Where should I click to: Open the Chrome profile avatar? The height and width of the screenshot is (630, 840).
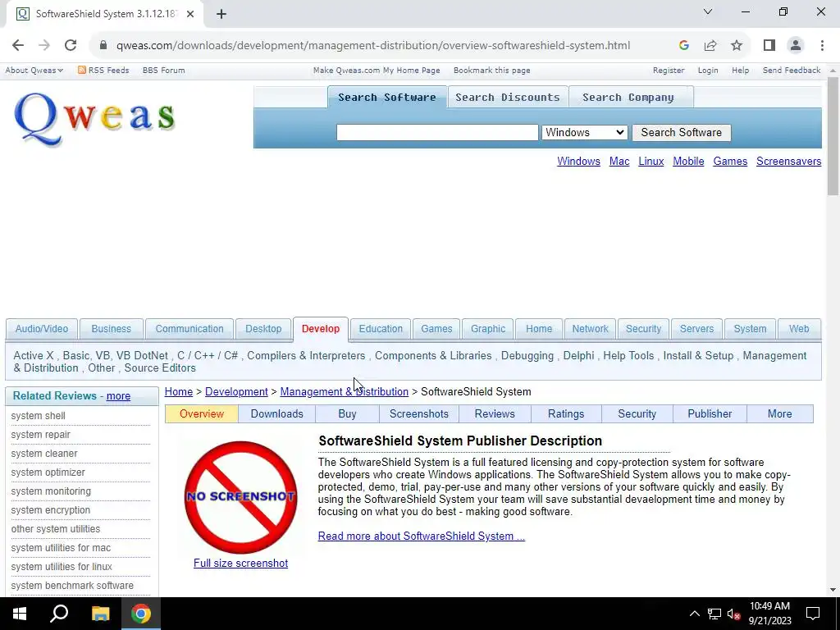[796, 46]
